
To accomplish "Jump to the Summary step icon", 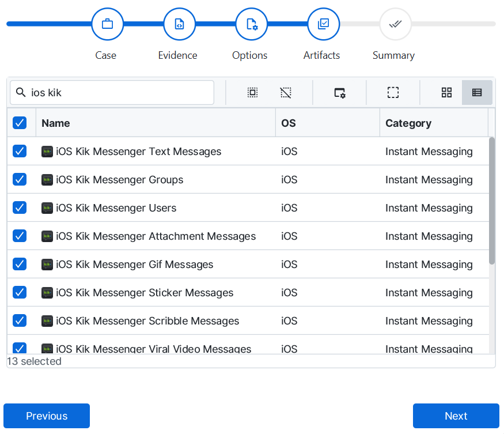I will click(395, 24).
